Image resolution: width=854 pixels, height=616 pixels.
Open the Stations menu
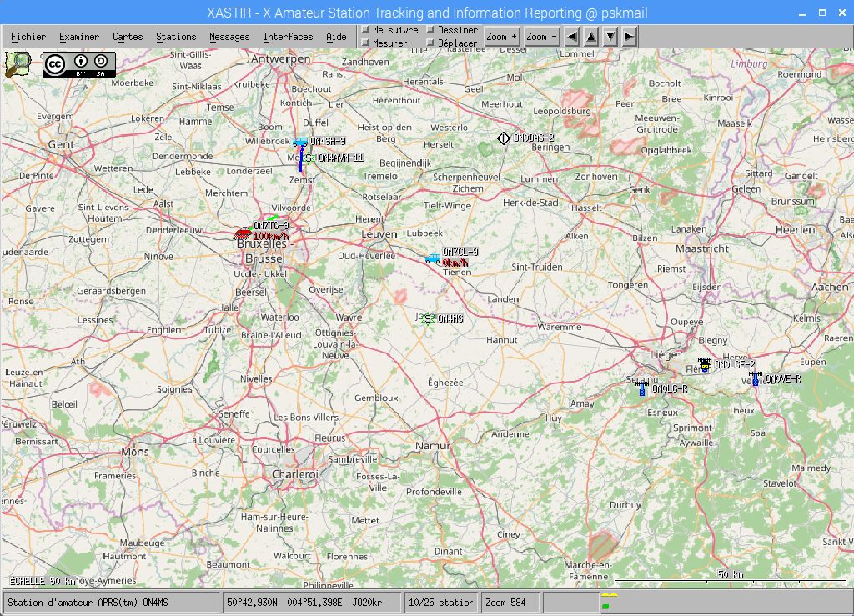(176, 37)
